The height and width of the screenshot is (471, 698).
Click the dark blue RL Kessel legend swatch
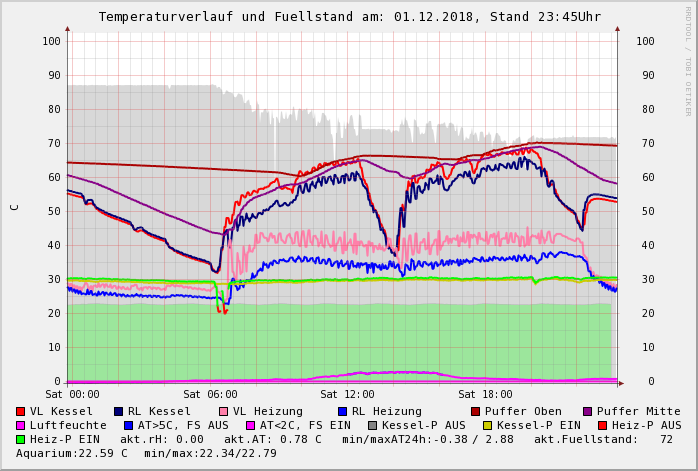coord(119,411)
